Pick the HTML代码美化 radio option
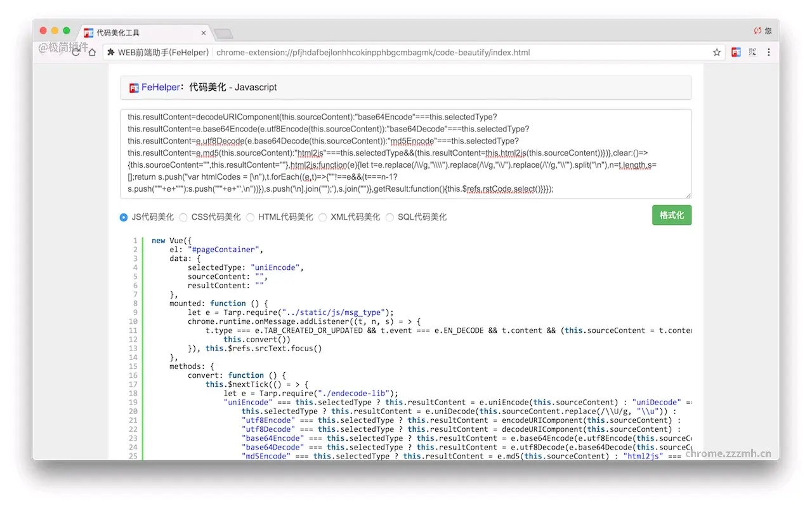 click(x=251, y=217)
